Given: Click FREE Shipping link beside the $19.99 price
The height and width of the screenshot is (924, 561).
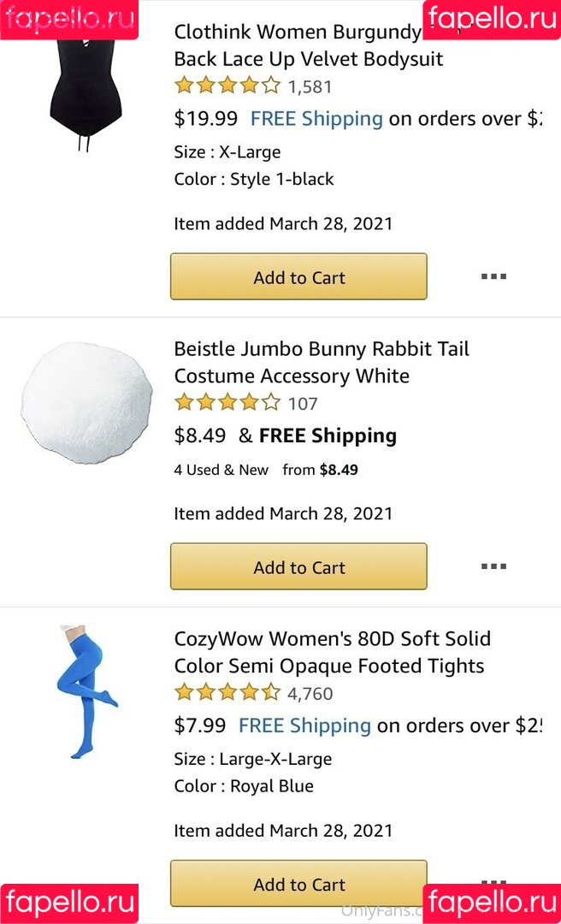Looking at the screenshot, I should (x=316, y=119).
